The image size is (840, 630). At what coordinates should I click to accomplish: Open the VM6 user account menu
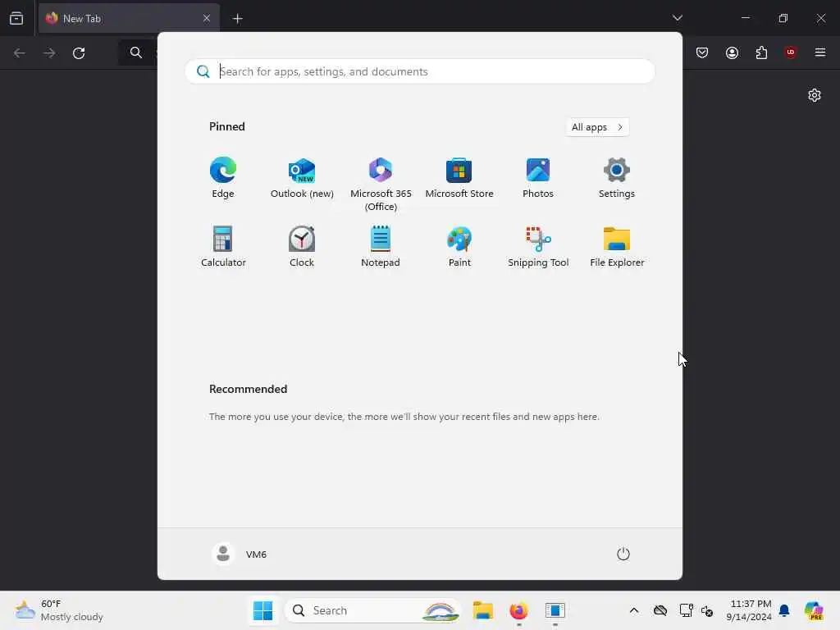click(x=240, y=554)
